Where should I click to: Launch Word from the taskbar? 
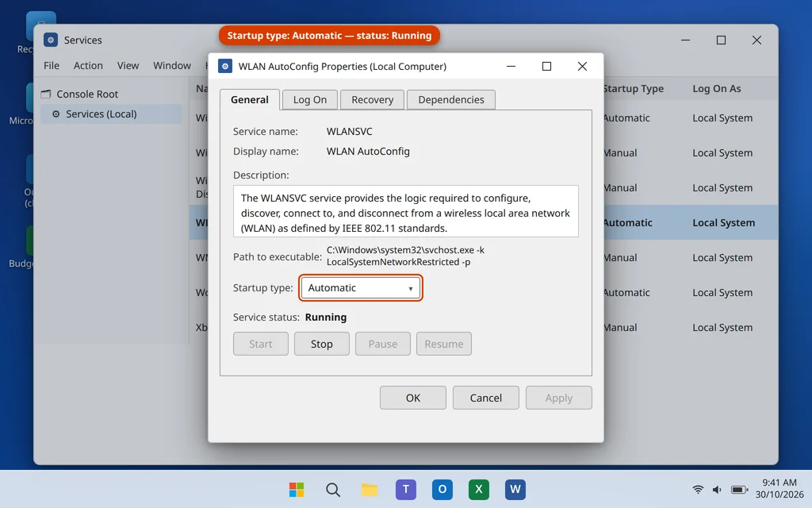click(515, 489)
